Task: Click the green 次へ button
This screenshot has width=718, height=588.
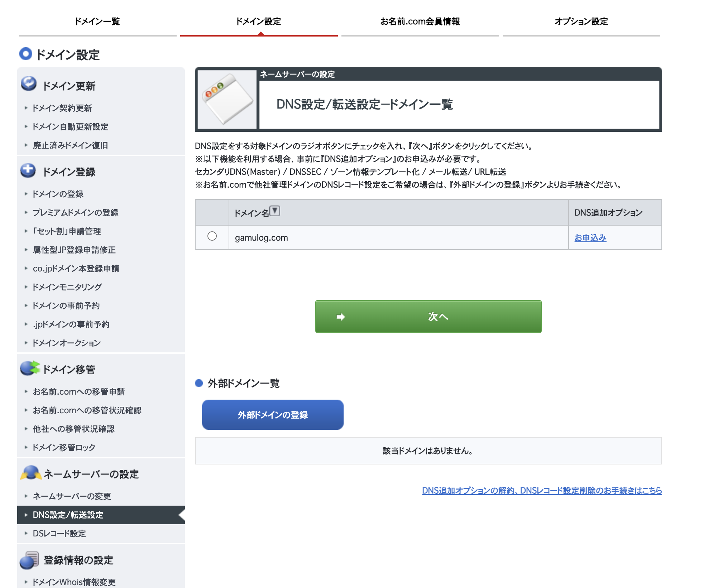Action: 428,317
